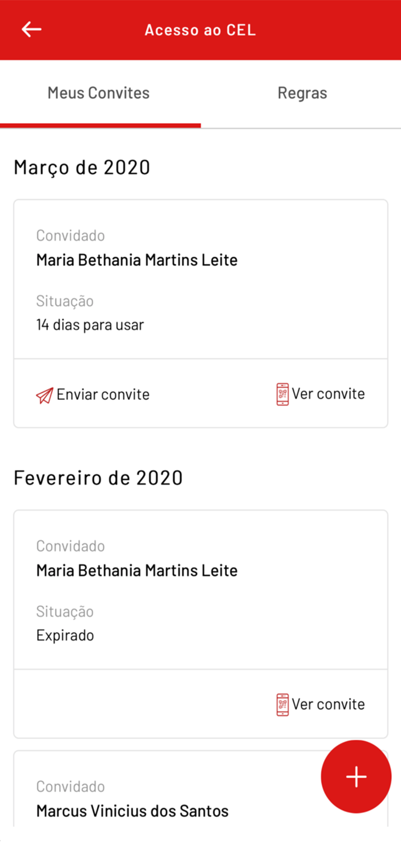401x868 pixels.
Task: Select the Março de 2020 heading
Action: click(82, 168)
